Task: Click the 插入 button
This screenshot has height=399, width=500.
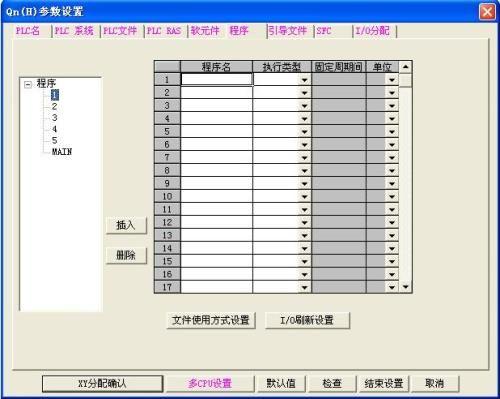Action: coord(126,225)
